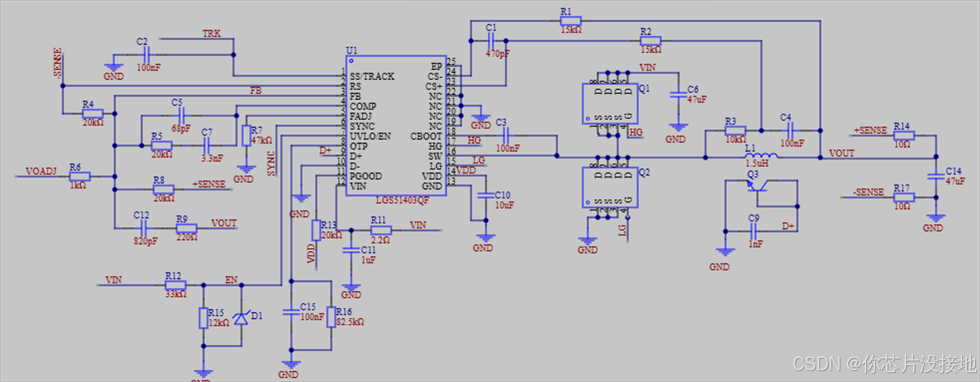Select resistor R2 symbol
The width and height of the screenshot is (980, 382).
click(x=650, y=41)
